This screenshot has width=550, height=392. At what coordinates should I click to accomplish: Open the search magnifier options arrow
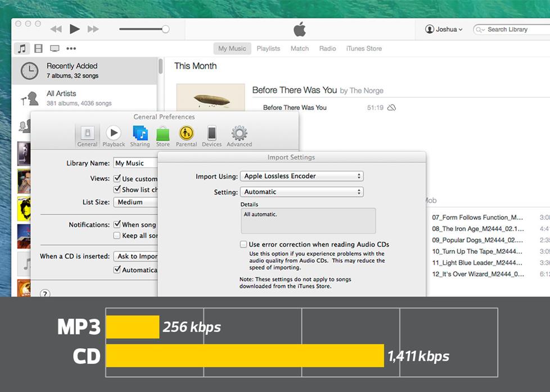click(x=480, y=29)
